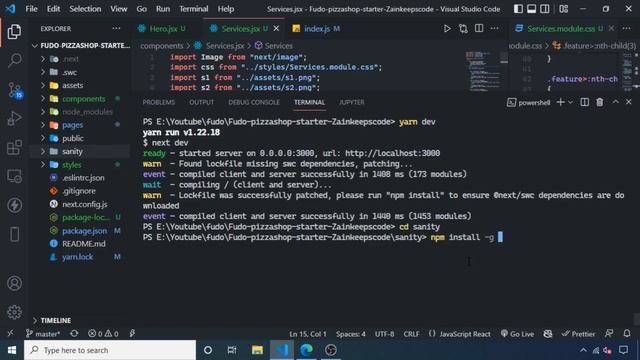
Task: Open changes compare icon in editor toolbar
Action: [463, 29]
